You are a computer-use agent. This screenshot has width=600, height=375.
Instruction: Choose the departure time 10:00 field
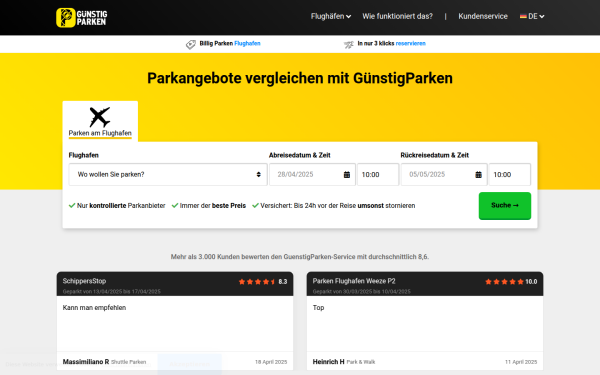pyautogui.click(x=378, y=174)
